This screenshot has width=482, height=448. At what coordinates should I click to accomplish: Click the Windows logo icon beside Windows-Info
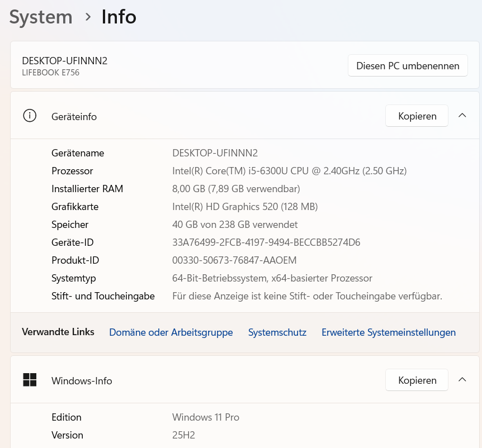click(30, 380)
